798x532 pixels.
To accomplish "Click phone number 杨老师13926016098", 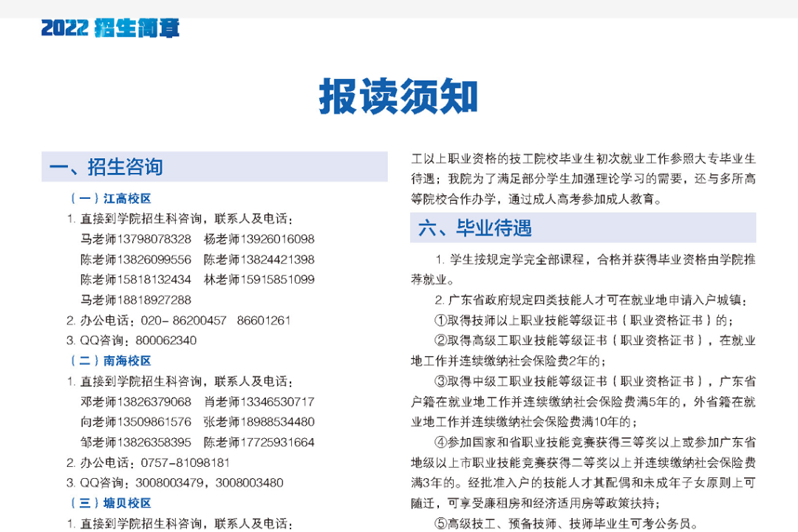I will point(259,239).
